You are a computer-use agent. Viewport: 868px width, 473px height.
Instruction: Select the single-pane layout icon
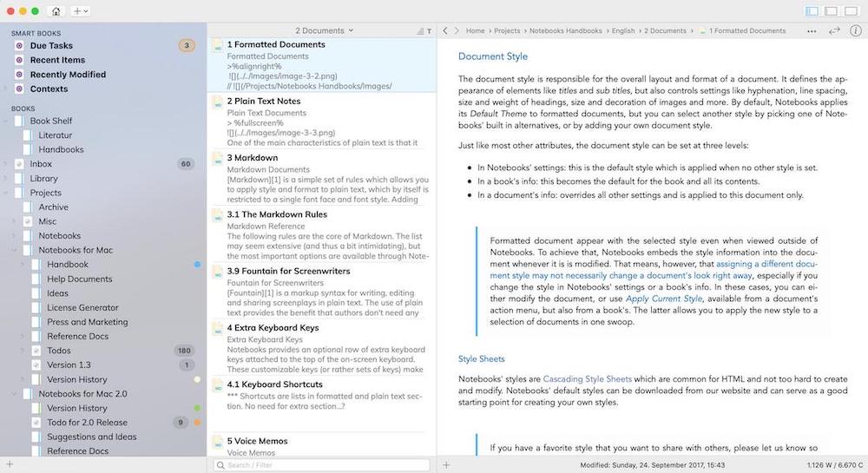coord(850,11)
